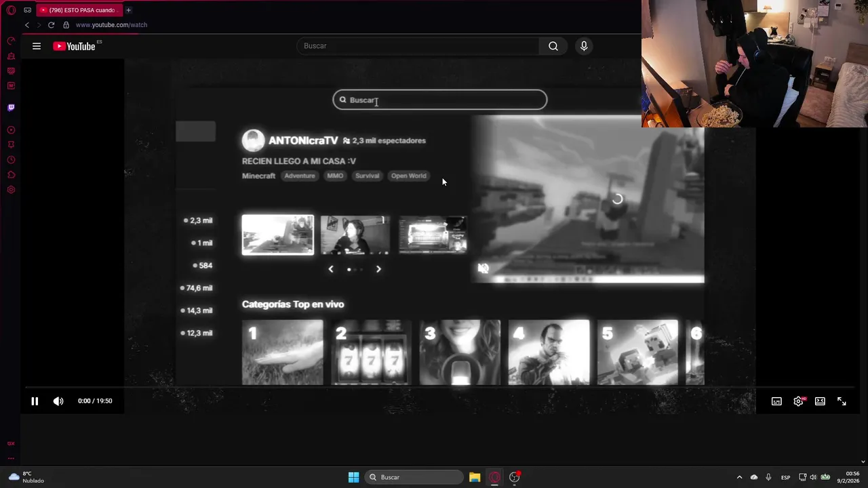Select the Adventure tag
The height and width of the screenshot is (488, 868).
pyautogui.click(x=300, y=176)
